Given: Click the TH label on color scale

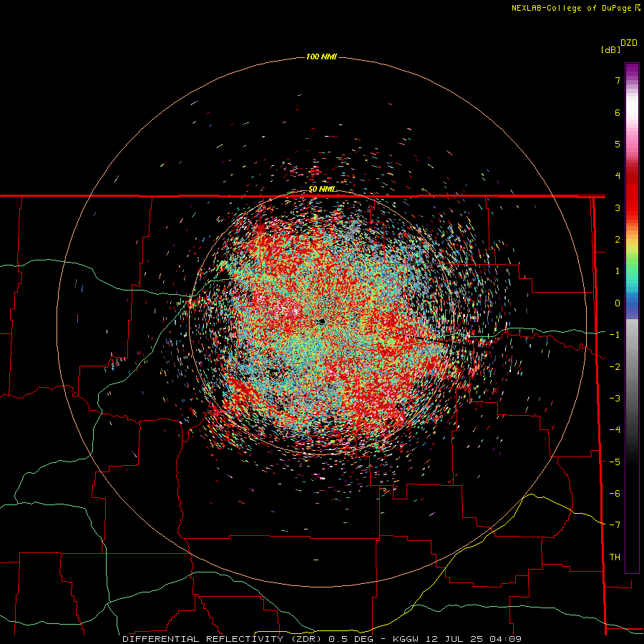Looking at the screenshot, I should coord(615,557).
